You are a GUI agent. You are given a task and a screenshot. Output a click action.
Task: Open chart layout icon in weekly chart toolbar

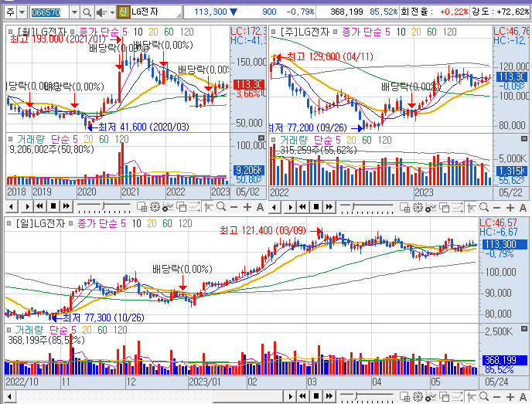point(404,207)
